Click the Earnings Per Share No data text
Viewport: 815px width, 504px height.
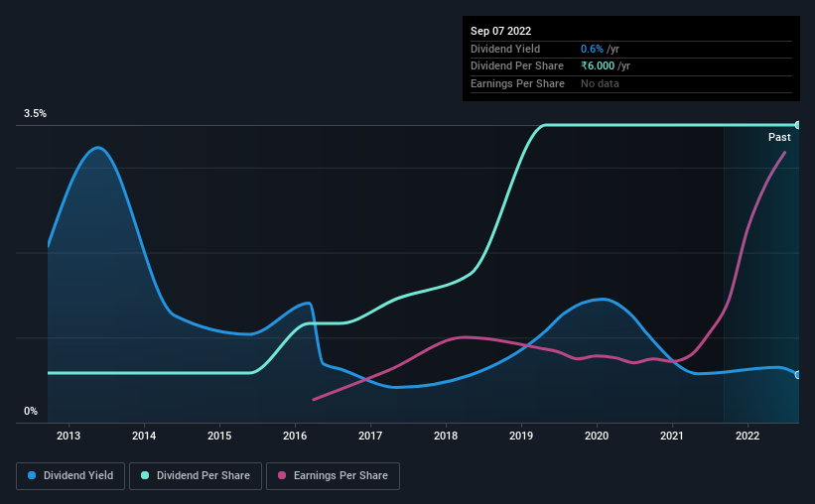point(600,83)
